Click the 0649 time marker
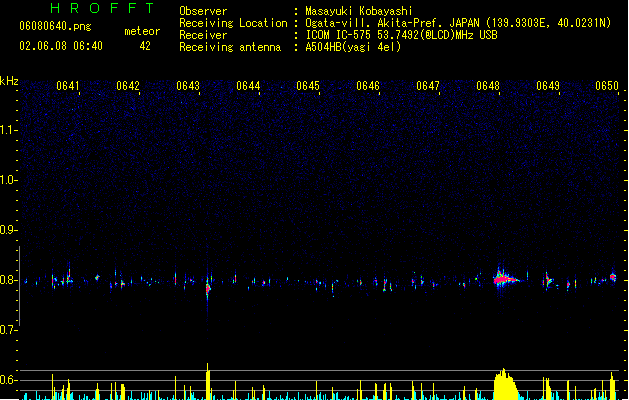This screenshot has width=629, height=400. 548,86
